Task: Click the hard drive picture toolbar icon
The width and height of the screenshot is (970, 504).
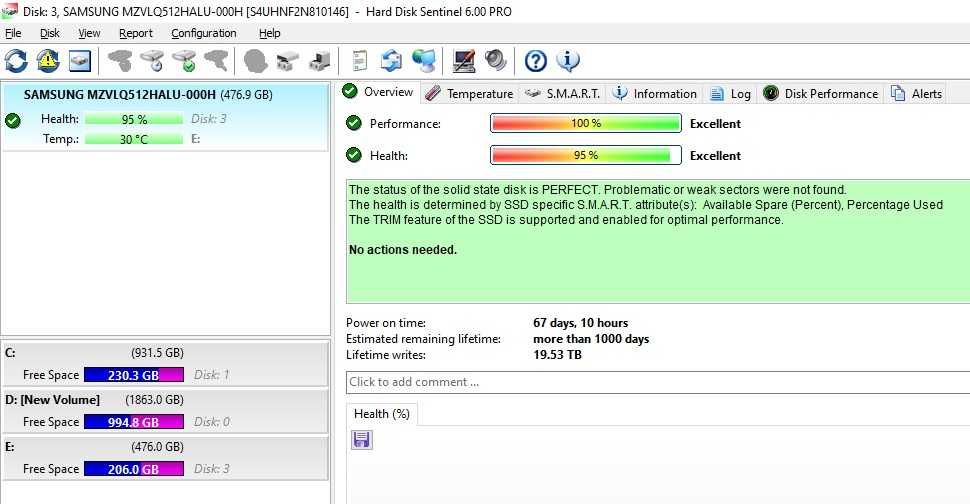Action: 80,61
